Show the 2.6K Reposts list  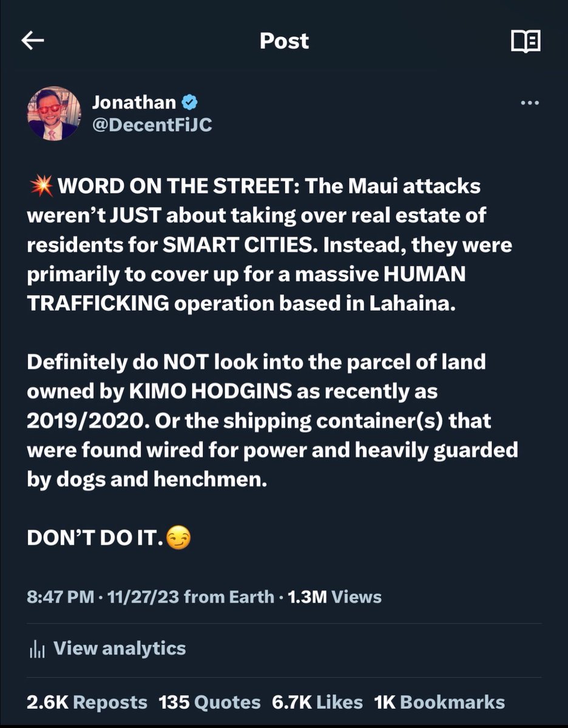click(x=87, y=702)
